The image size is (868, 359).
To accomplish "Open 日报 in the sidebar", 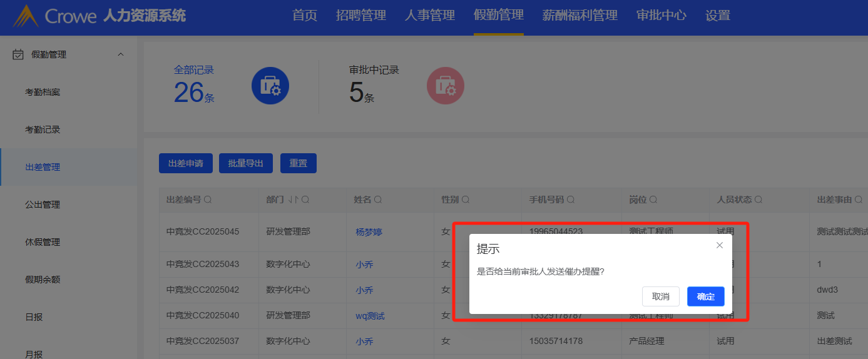I will (x=34, y=317).
